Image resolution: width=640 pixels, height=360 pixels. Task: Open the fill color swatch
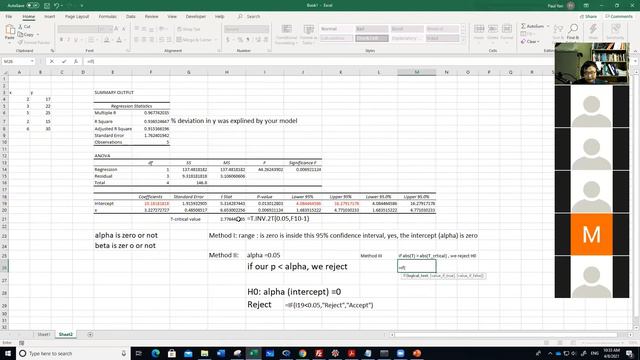point(107,40)
